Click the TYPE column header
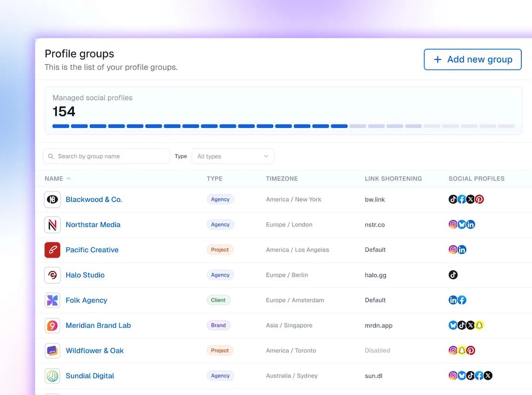 click(x=215, y=179)
